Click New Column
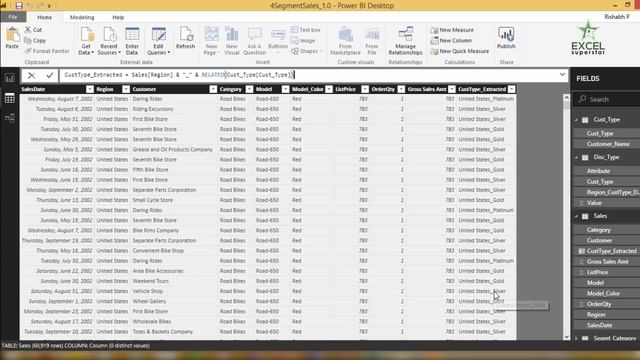Image resolution: width=640 pixels, height=360 pixels. pyautogui.click(x=451, y=40)
